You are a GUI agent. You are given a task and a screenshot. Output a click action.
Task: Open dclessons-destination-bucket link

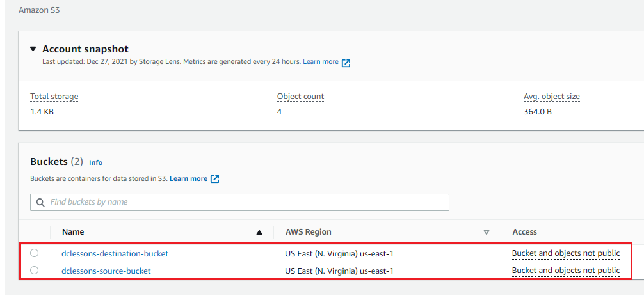pyautogui.click(x=115, y=254)
